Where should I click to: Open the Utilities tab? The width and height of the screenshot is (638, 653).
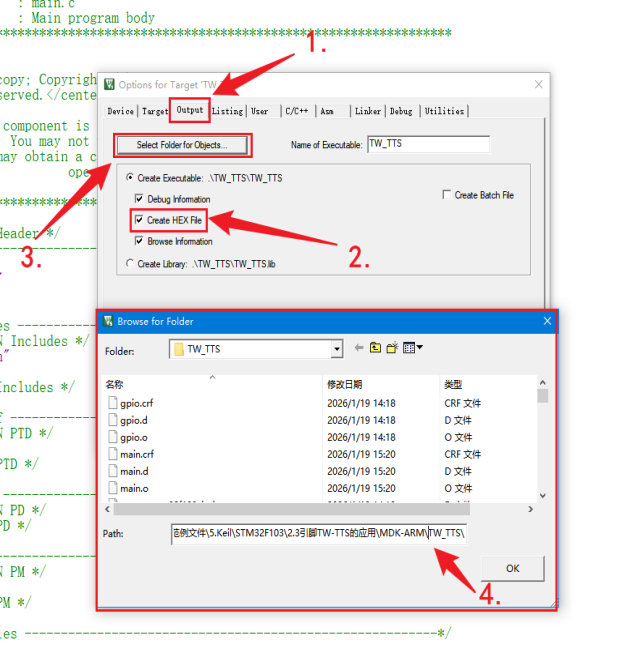[444, 111]
